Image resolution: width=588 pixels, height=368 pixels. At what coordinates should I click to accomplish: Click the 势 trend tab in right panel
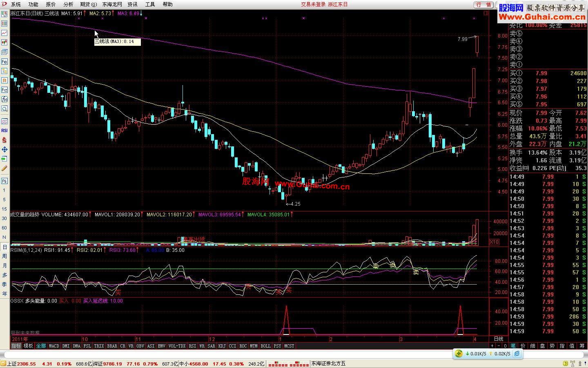[x=552, y=346]
